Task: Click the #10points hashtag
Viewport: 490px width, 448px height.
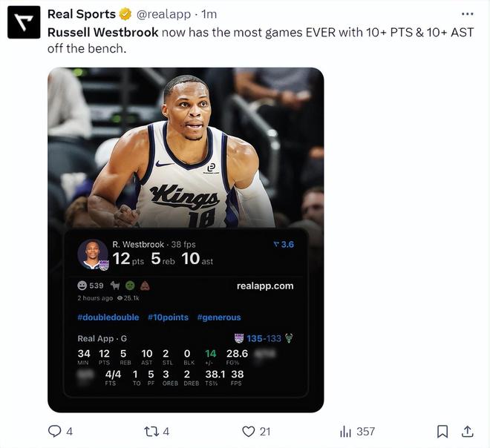Action: (x=168, y=317)
